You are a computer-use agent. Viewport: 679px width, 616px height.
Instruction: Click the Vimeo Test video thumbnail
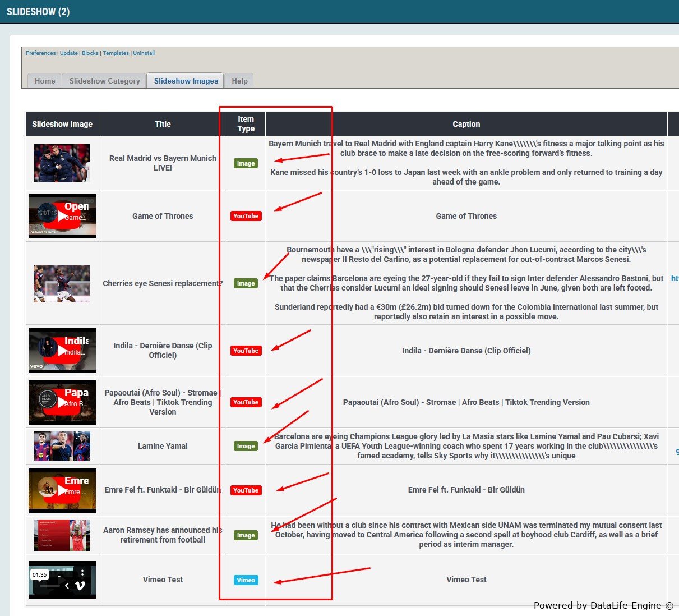62,580
